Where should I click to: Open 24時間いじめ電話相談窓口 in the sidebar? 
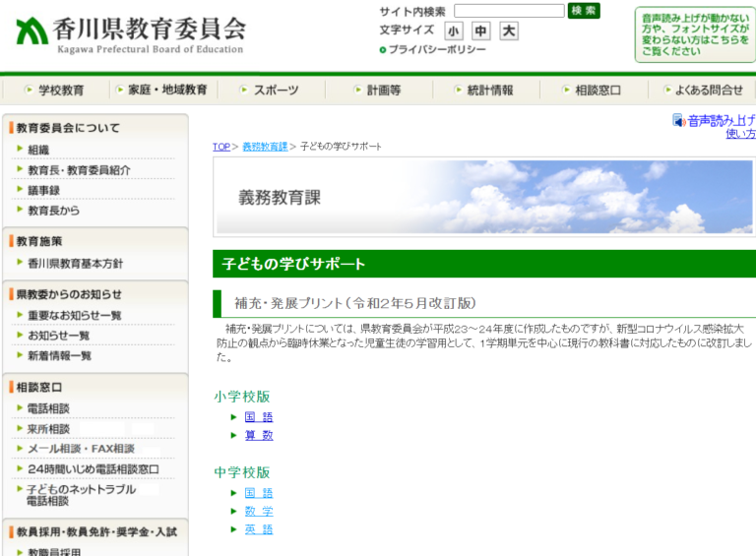coord(94,468)
